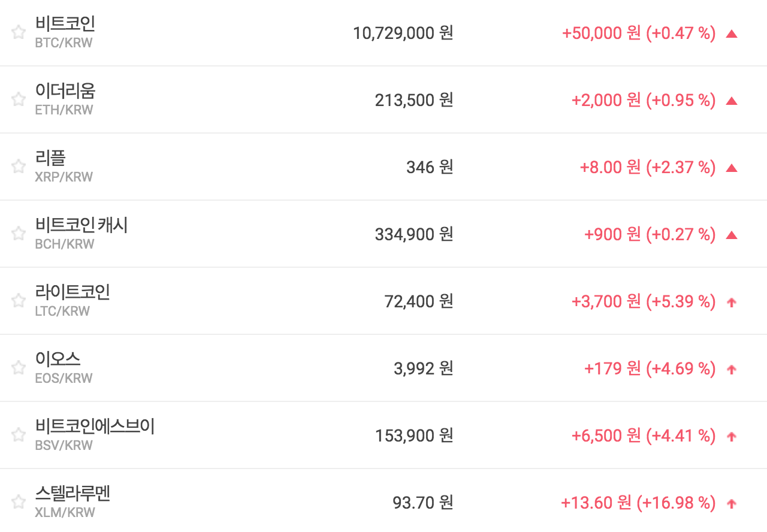Click the up arrow icon on XLM row
767x532 pixels.
(x=731, y=504)
